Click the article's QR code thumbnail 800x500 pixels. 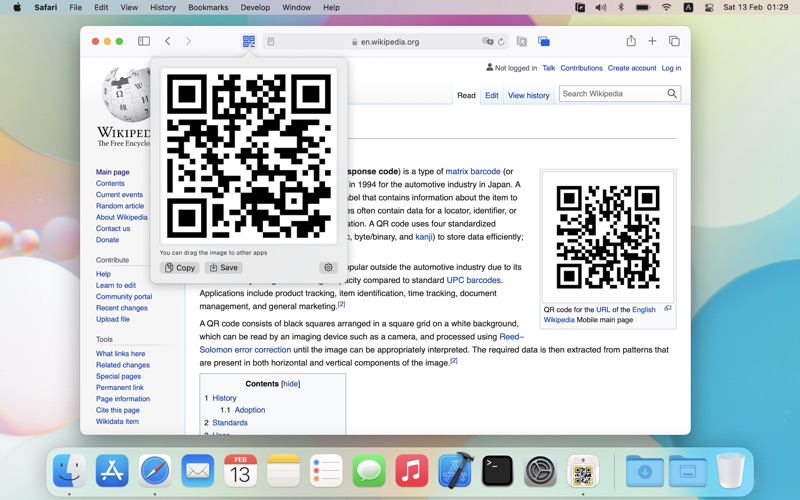[x=608, y=237]
